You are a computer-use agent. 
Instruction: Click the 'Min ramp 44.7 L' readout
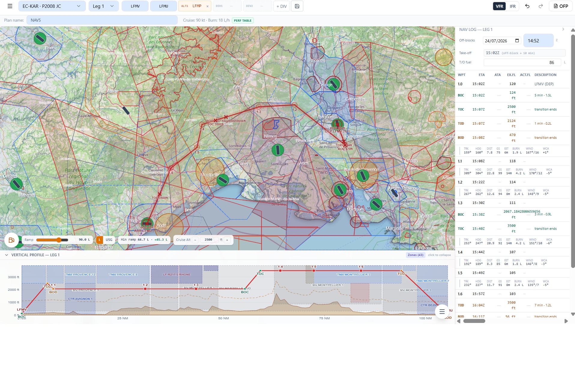click(144, 240)
